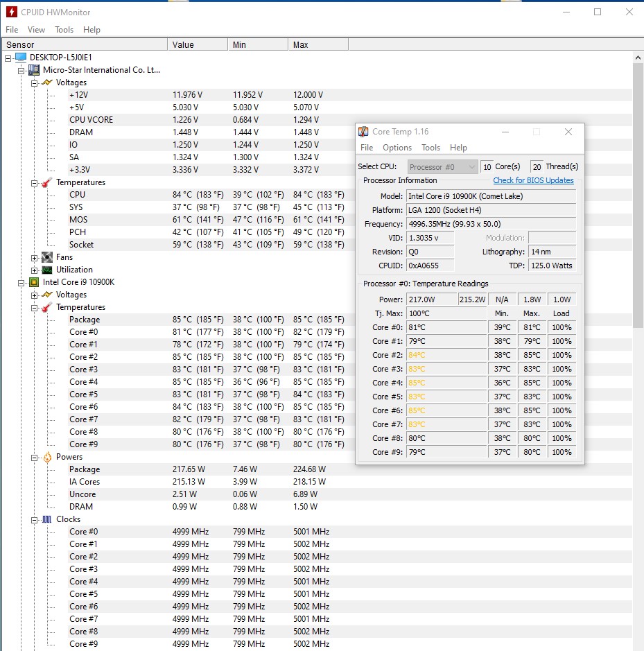Expand the Fans section
The image size is (644, 651).
[35, 258]
